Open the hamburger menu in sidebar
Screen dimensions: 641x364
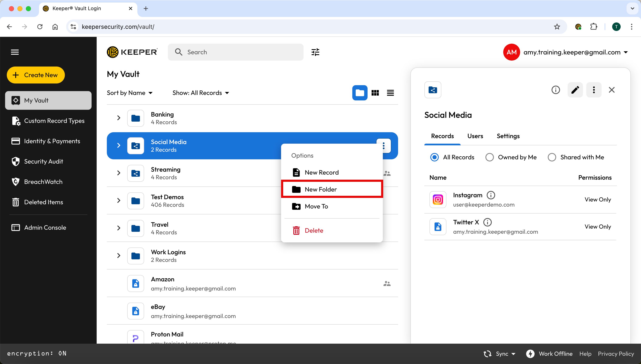(15, 52)
